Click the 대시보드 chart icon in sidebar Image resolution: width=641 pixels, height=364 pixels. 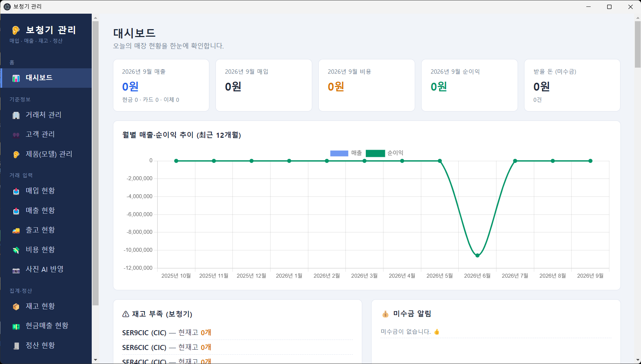coord(16,78)
